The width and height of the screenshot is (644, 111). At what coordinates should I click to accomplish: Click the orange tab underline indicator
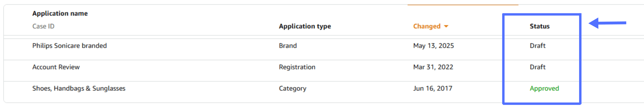point(463,5)
